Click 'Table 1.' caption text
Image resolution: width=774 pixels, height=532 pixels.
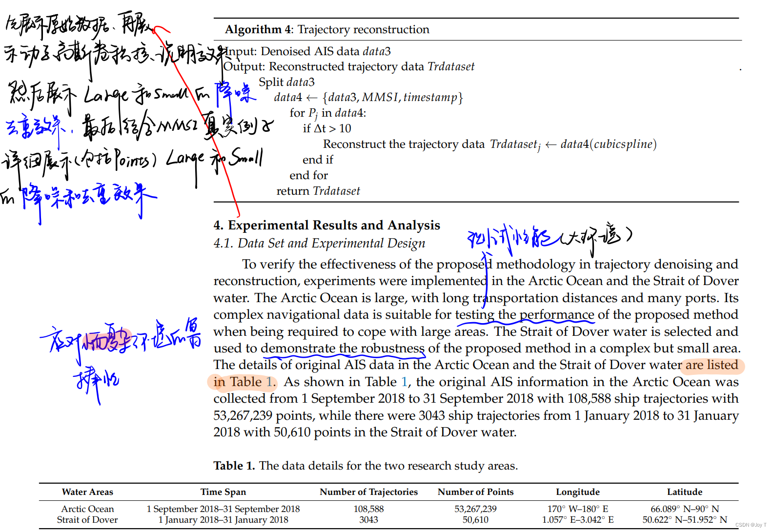click(234, 466)
